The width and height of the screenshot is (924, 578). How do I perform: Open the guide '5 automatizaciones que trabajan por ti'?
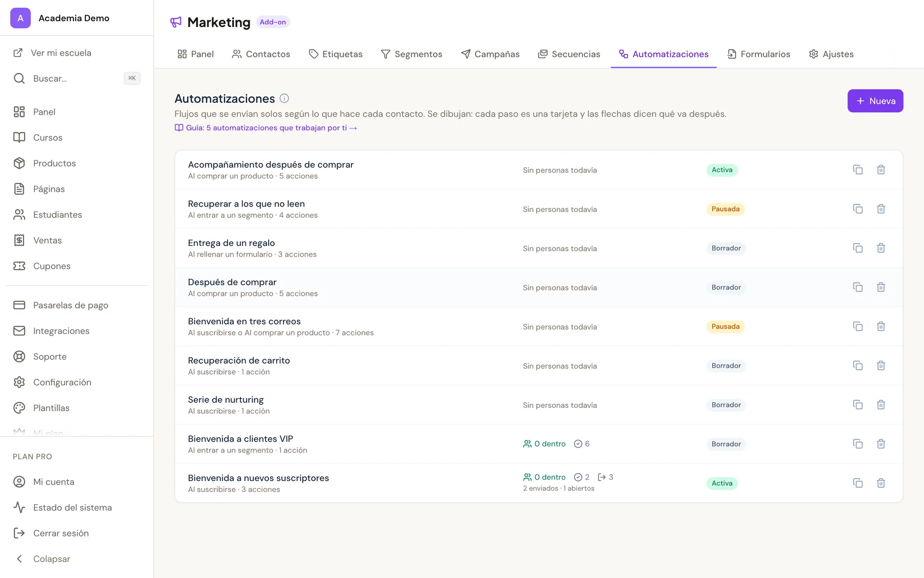click(266, 128)
